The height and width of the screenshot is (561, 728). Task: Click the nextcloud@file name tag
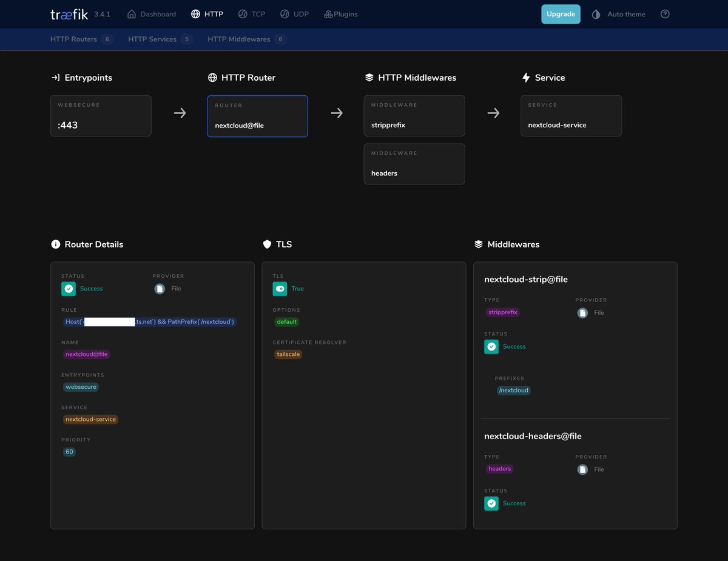pos(86,354)
